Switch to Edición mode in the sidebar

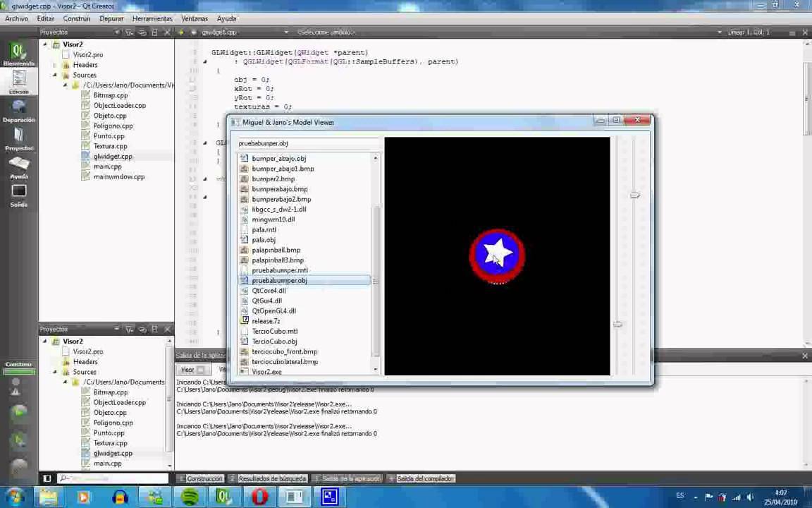coord(18,81)
